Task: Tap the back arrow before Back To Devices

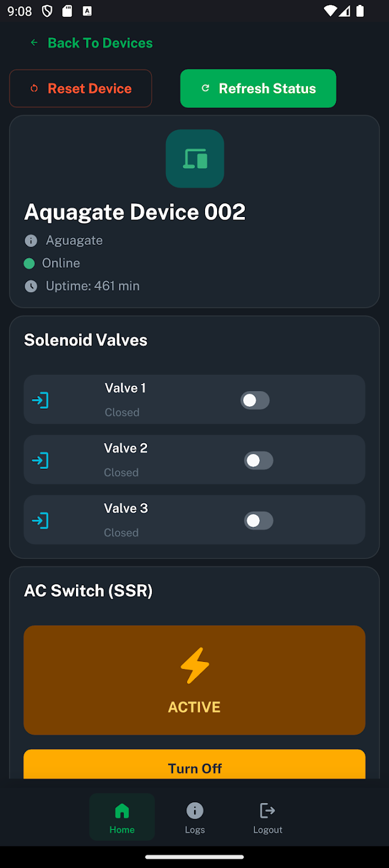Action: pyautogui.click(x=34, y=43)
